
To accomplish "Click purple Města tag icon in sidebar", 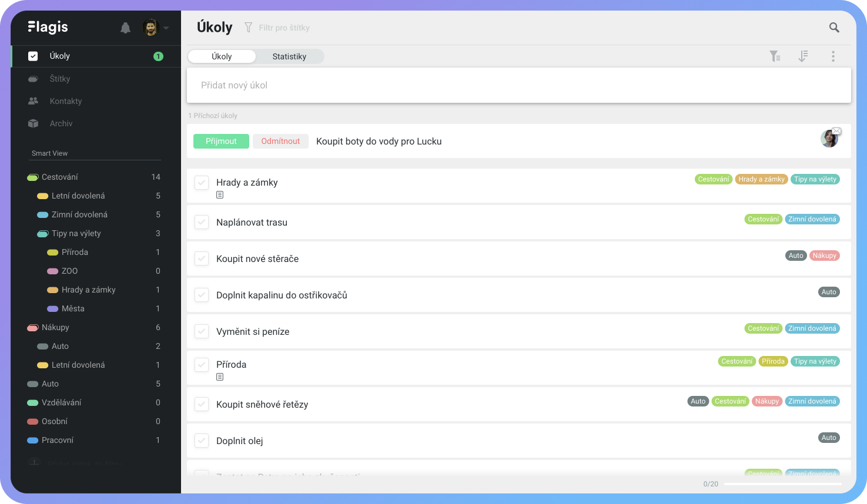I will [x=52, y=308].
